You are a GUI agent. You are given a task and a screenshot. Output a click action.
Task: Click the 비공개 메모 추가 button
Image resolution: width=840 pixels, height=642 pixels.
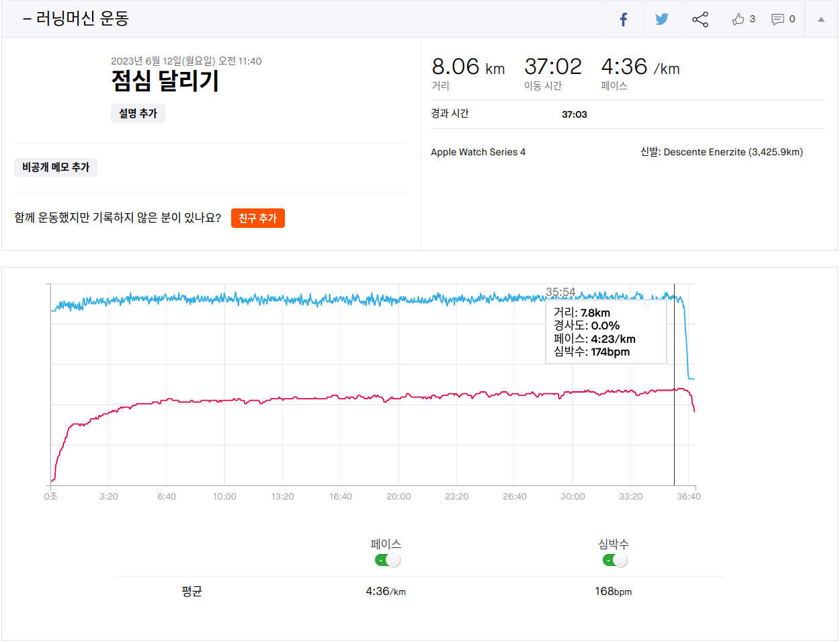pyautogui.click(x=56, y=167)
